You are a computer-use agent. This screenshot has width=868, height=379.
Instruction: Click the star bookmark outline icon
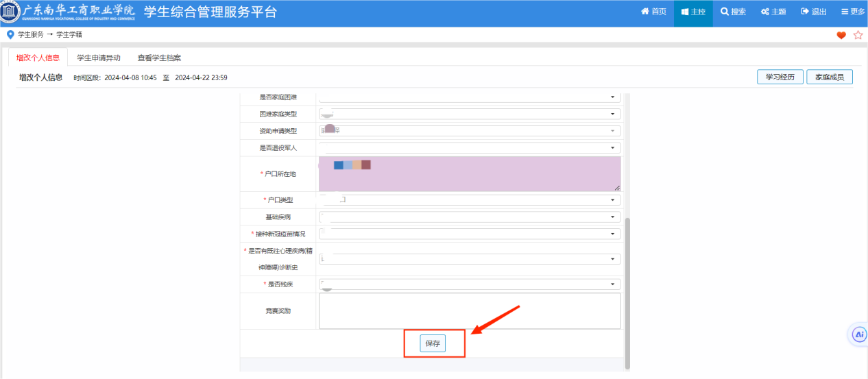(858, 35)
